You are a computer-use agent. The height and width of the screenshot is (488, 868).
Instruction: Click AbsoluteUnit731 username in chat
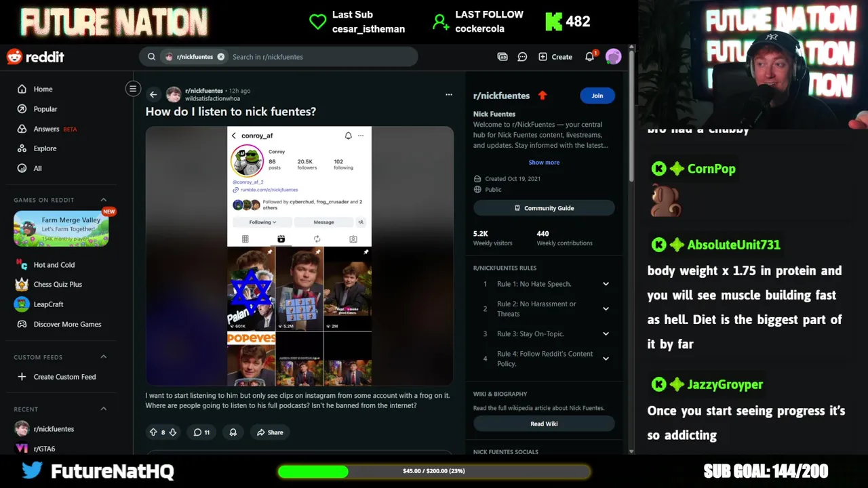[734, 245]
